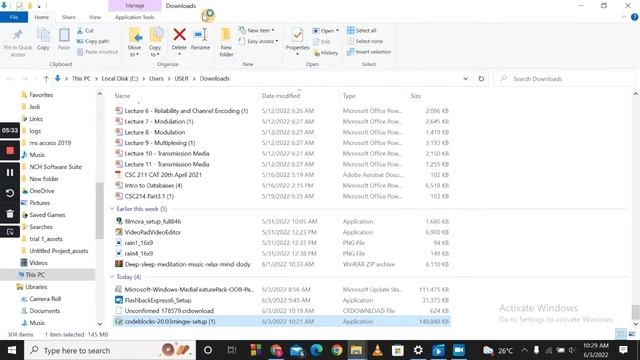Click the History command
Viewport: 640px width, 360px height.
click(325, 53)
